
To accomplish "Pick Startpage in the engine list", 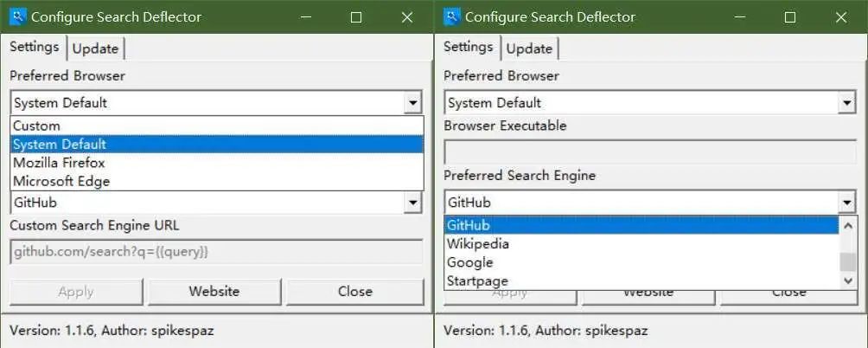I will click(478, 280).
